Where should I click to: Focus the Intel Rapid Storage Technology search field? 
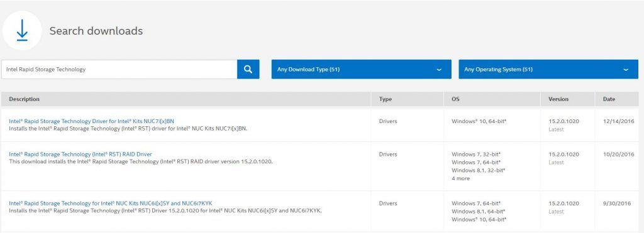[119, 69]
